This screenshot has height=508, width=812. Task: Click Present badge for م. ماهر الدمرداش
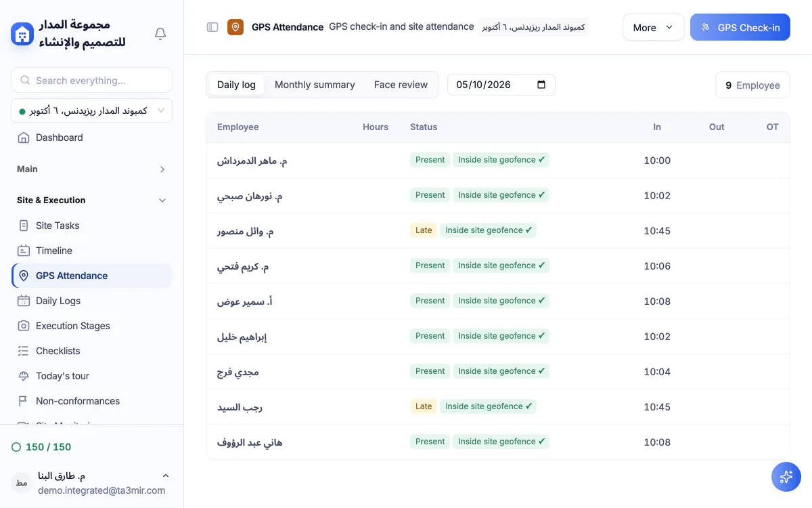point(430,160)
